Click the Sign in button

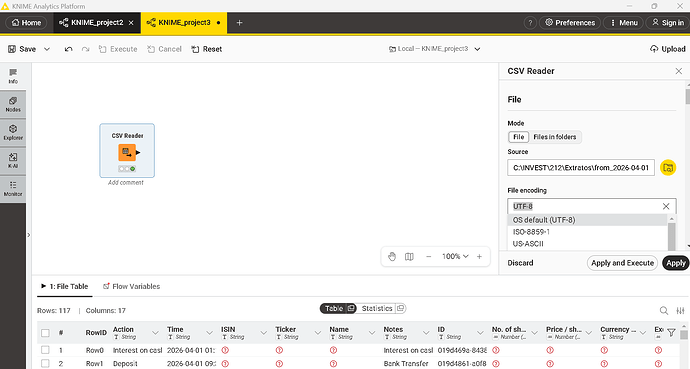(668, 23)
